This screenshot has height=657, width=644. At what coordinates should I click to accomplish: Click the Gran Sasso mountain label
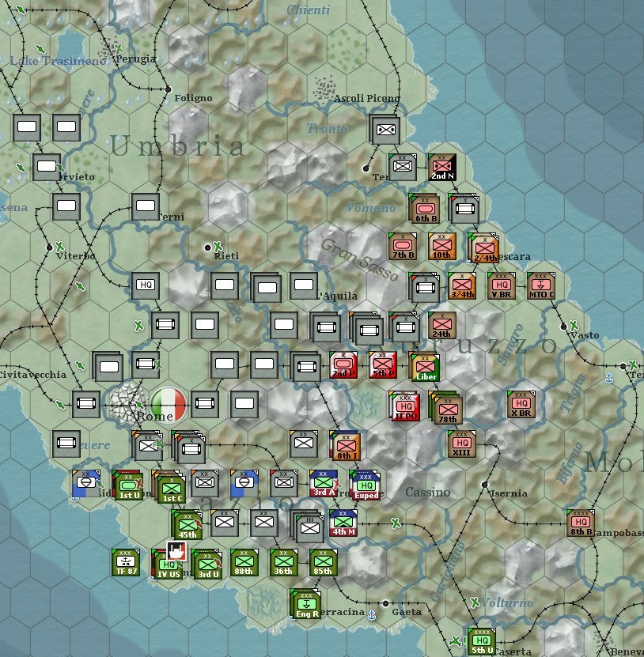click(360, 259)
